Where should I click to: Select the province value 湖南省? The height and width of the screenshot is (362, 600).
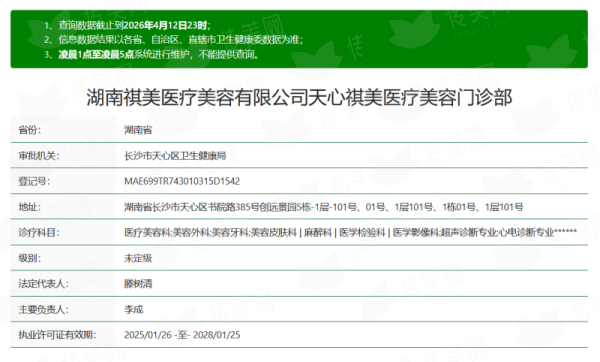point(138,130)
